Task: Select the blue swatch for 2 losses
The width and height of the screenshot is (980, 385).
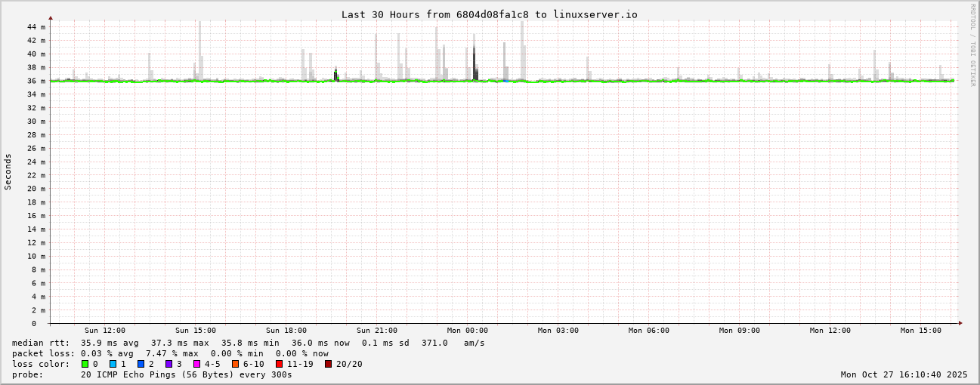Action: click(x=141, y=364)
